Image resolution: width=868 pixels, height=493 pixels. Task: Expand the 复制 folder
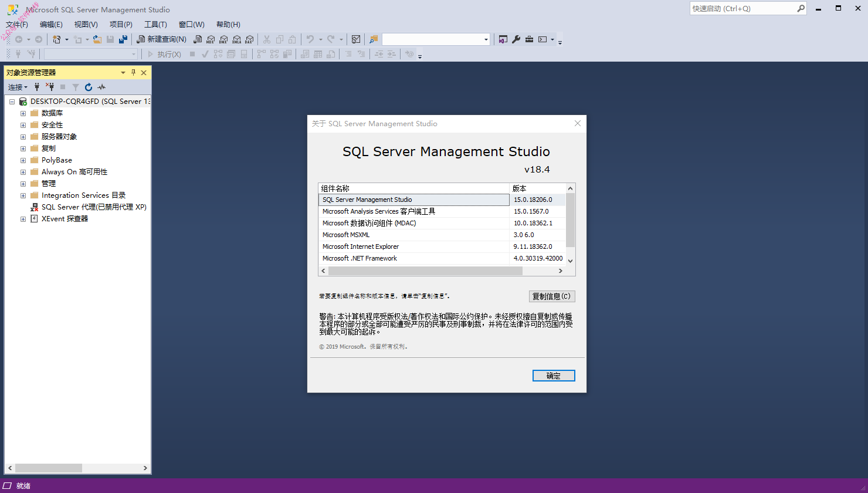(x=23, y=148)
